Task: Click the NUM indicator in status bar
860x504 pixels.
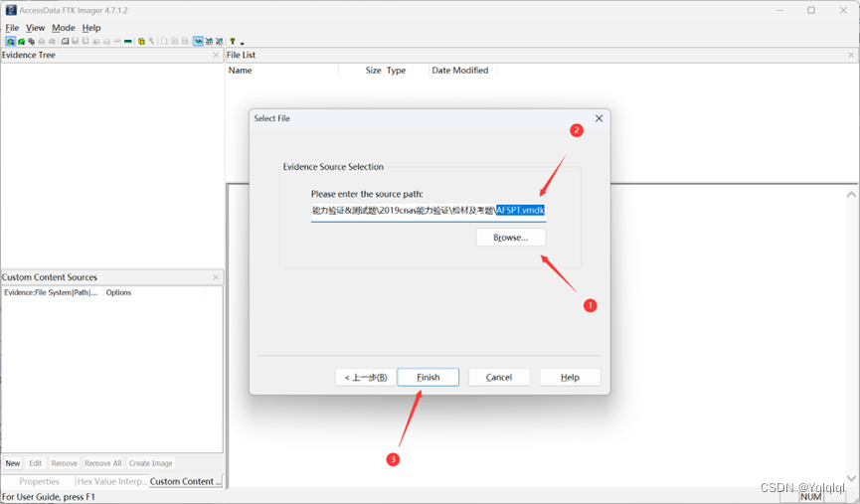Action: pyautogui.click(x=810, y=497)
